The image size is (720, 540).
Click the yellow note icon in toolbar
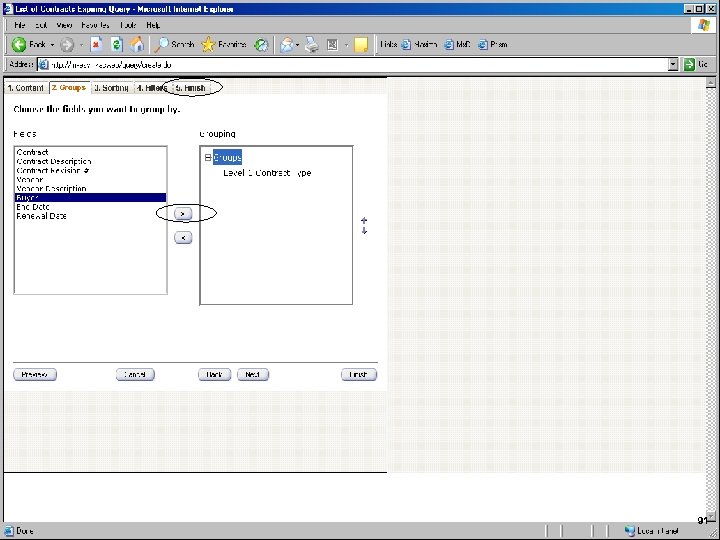pyautogui.click(x=361, y=45)
